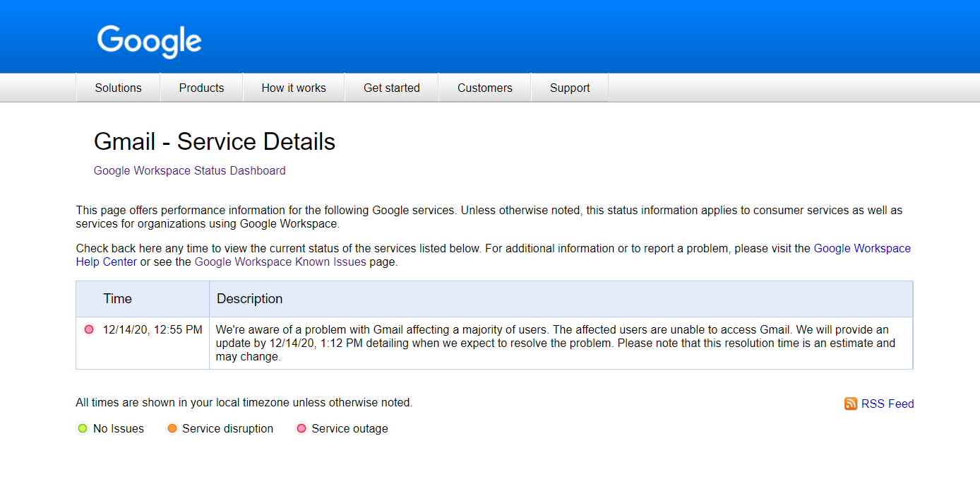Screen dimensions: 980x482
Task: Click the green No Issues legend dot
Action: coord(83,428)
